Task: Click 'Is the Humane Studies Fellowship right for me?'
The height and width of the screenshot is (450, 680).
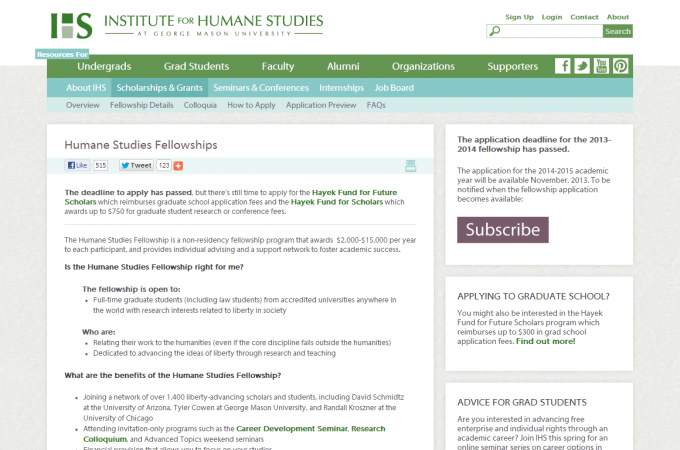Action: [x=154, y=267]
